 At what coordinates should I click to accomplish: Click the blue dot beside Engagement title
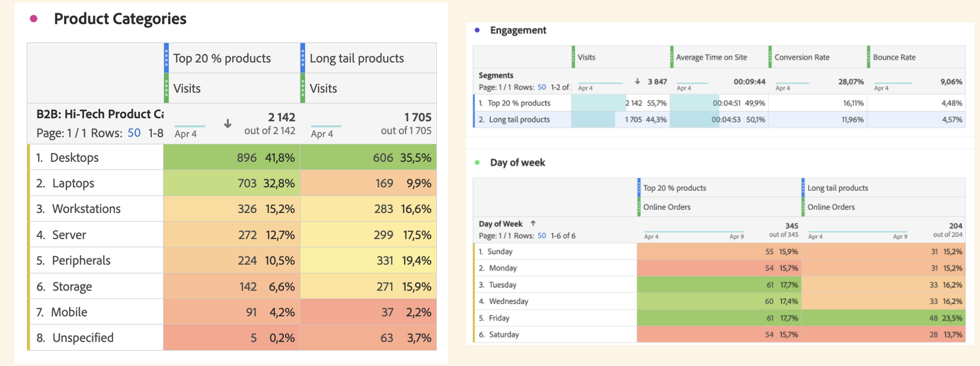tap(477, 30)
